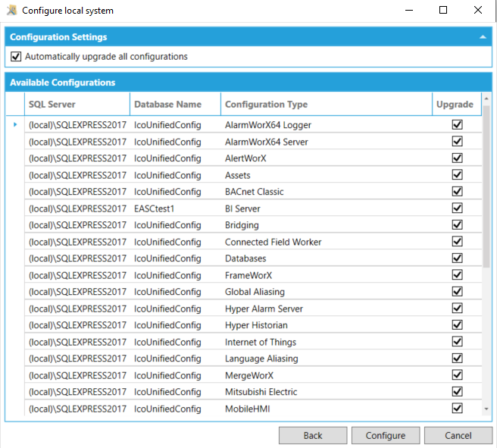Uncheck Upgrade for Mitsubishi Electric
497x448 pixels.
pos(457,392)
